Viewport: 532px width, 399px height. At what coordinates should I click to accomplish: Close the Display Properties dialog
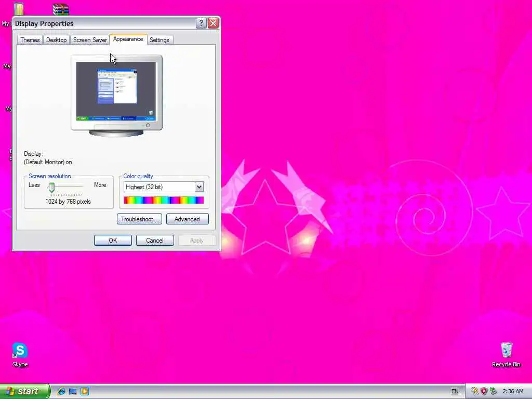[x=213, y=23]
